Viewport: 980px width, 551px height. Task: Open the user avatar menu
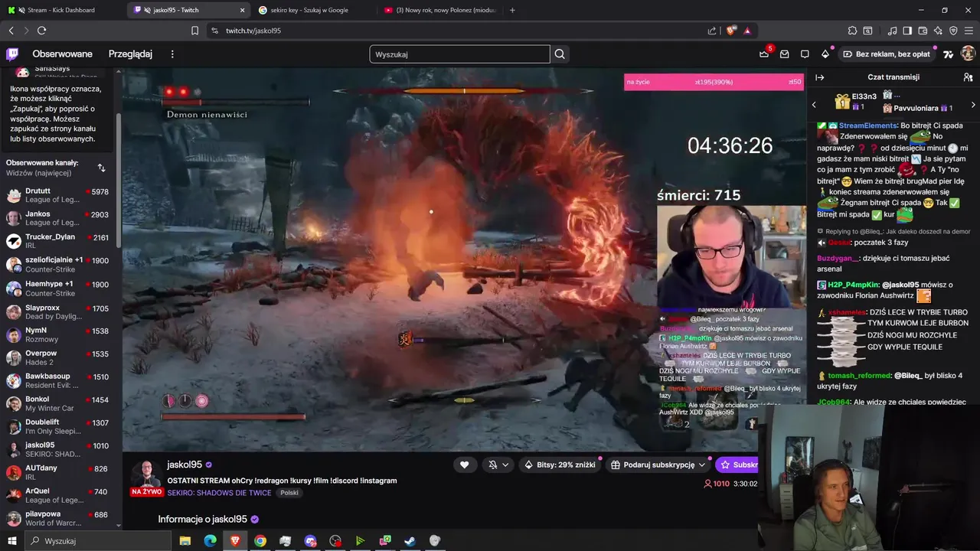[968, 54]
